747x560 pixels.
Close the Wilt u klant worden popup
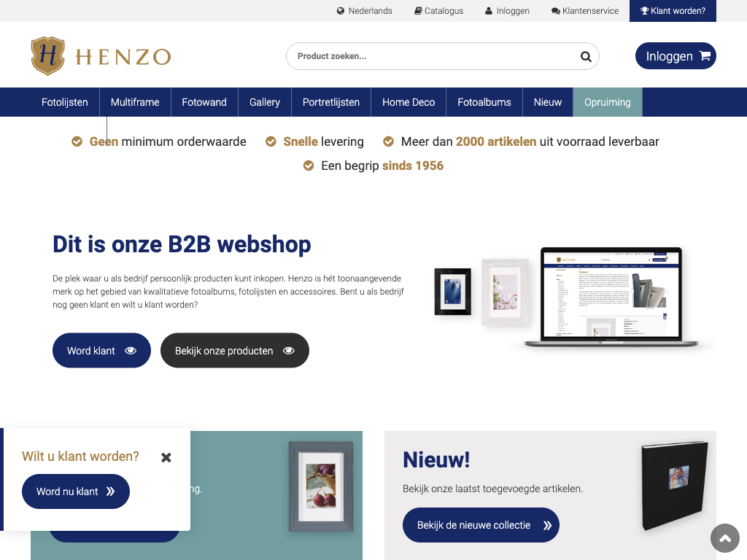pos(166,458)
